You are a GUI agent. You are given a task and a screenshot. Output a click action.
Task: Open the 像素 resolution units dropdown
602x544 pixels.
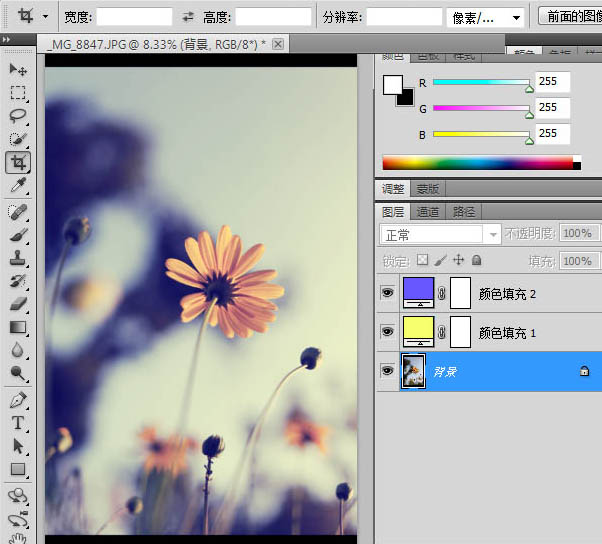point(487,17)
